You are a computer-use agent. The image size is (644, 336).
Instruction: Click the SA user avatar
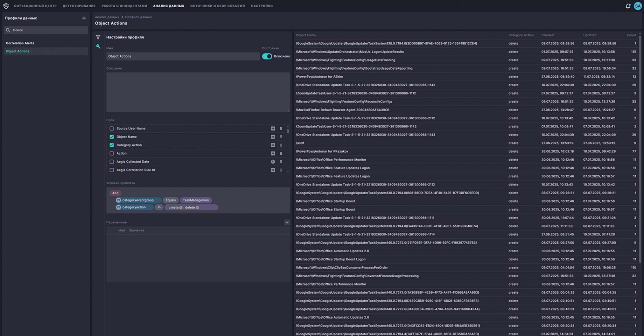[638, 6]
